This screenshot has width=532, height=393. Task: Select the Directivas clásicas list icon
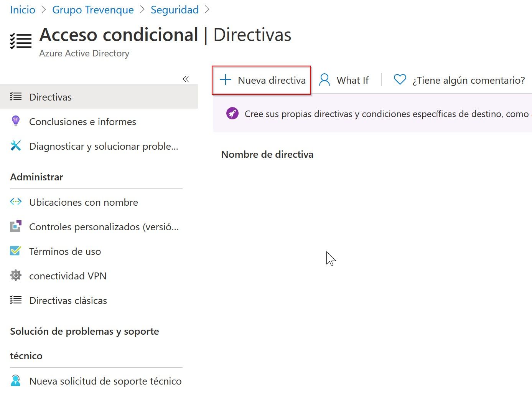16,300
